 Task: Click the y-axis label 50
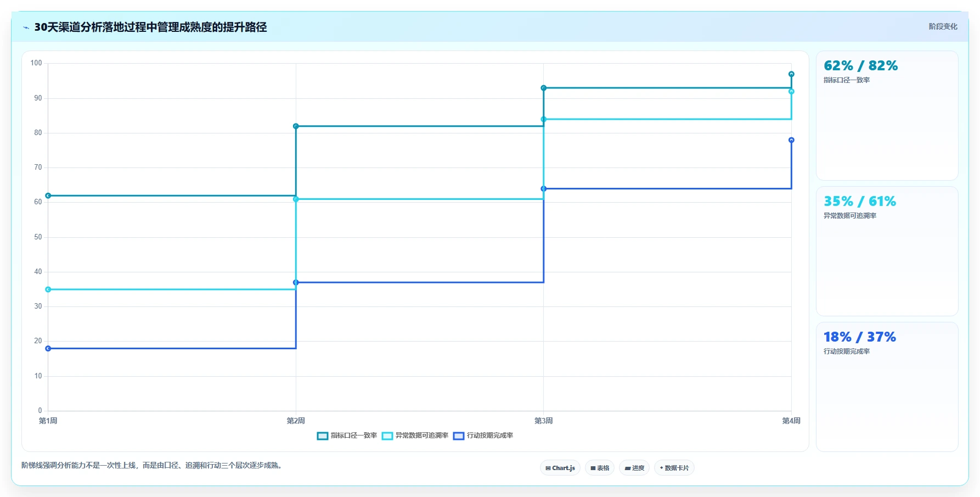38,237
